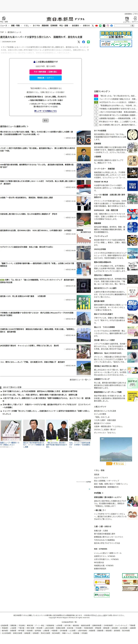Open the 紙面ビューアー newspaper icon
138x644 pixels.
click(x=127, y=18)
